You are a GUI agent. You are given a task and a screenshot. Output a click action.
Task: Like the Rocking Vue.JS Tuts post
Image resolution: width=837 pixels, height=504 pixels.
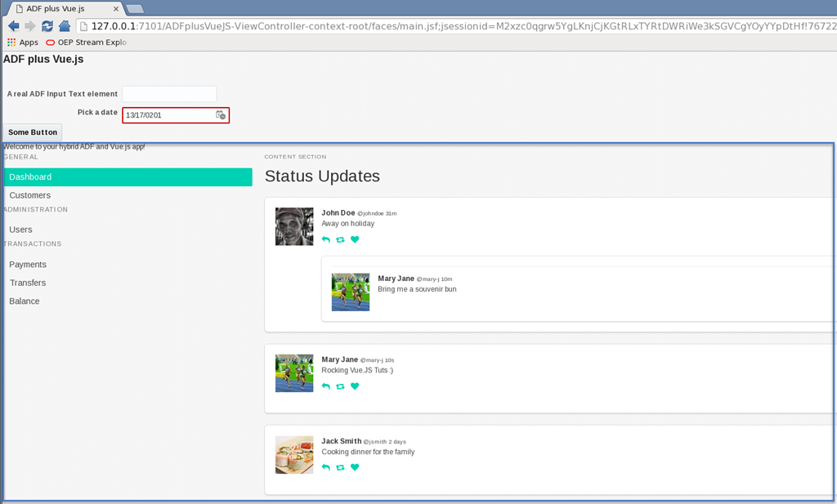coord(355,386)
